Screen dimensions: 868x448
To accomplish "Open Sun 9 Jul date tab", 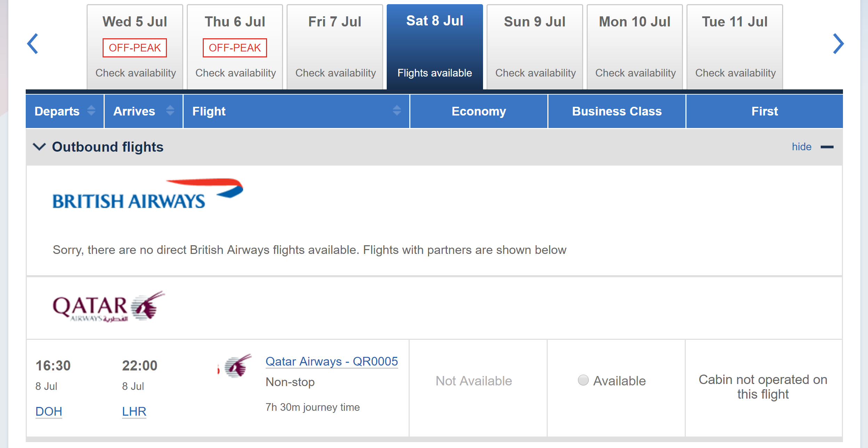I will 535,47.
